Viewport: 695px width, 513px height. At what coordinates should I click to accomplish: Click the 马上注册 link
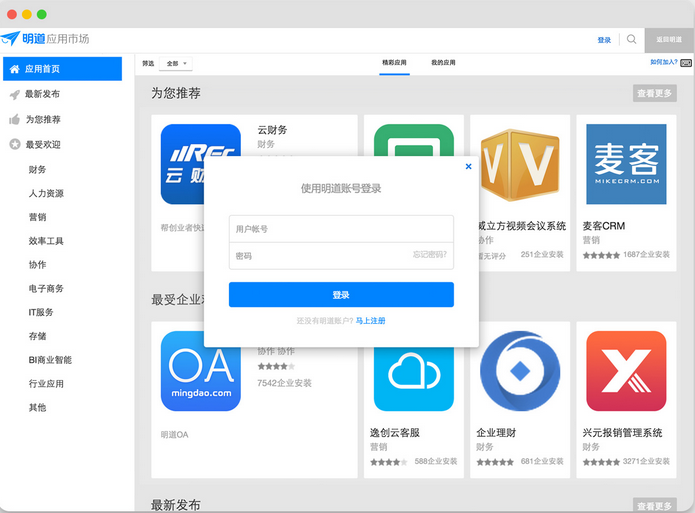pos(371,321)
